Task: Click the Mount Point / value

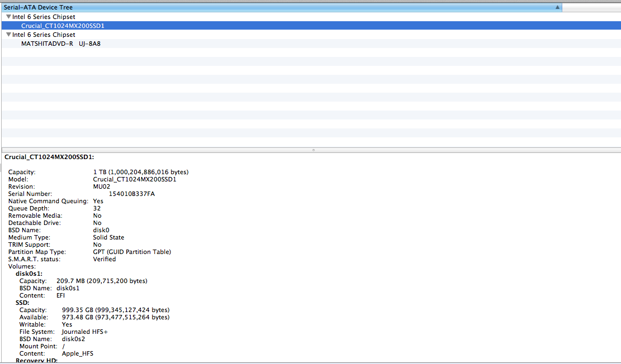Action: coord(63,346)
